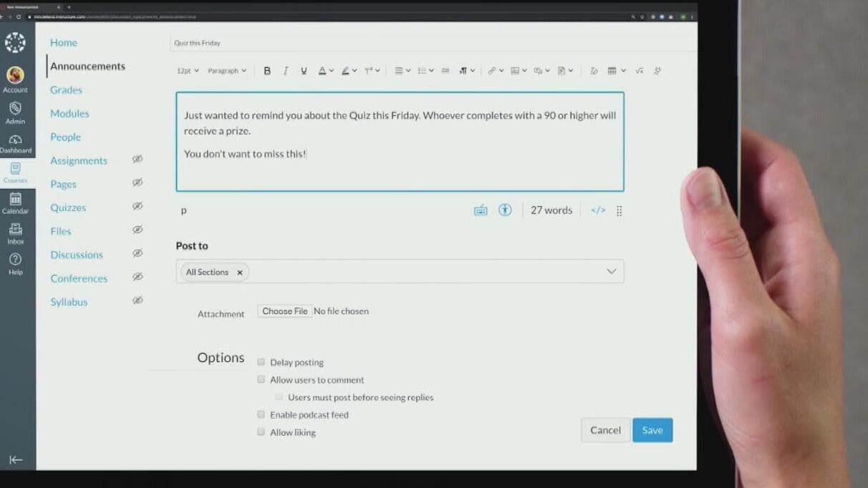Switch to the HTML editor view icon
The width and height of the screenshot is (868, 488).
click(x=598, y=210)
